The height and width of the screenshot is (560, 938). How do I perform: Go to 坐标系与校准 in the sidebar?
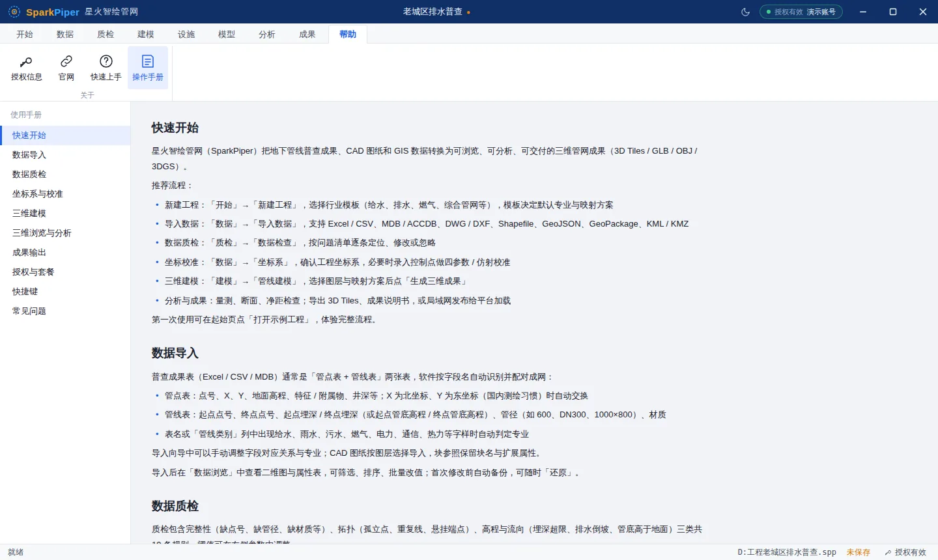(65, 194)
